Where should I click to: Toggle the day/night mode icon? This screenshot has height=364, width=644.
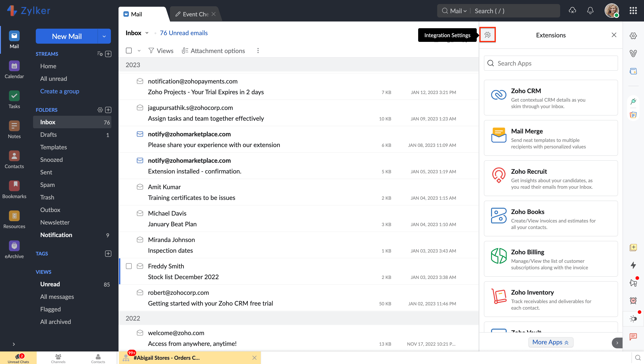633,319
